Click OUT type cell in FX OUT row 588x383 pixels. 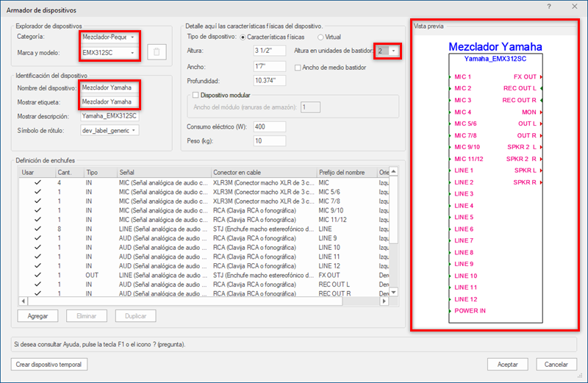pos(92,275)
